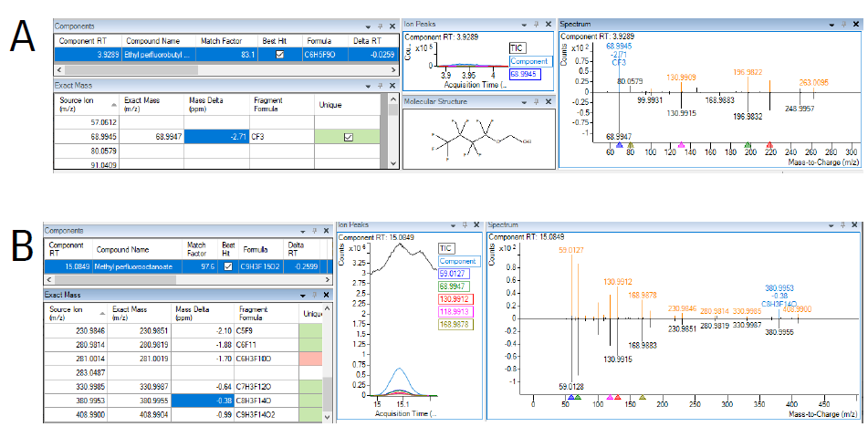The height and width of the screenshot is (427, 868).
Task: Open Components panel options dropdown in screenshot B
Action: [302, 231]
